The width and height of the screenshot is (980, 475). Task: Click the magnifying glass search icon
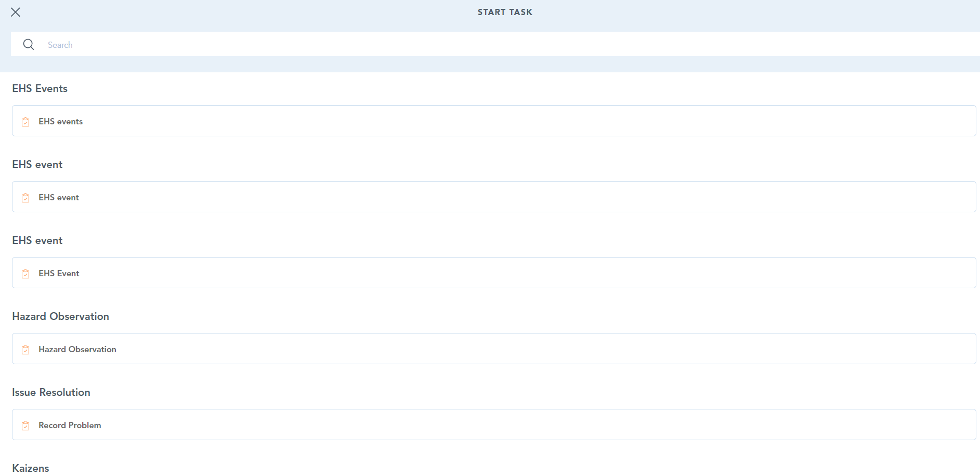click(x=29, y=45)
